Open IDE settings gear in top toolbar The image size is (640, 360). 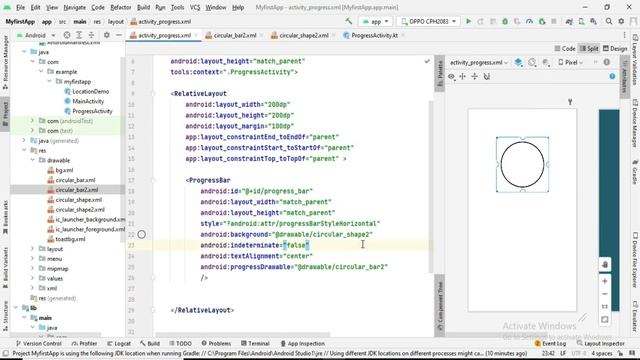(621, 21)
